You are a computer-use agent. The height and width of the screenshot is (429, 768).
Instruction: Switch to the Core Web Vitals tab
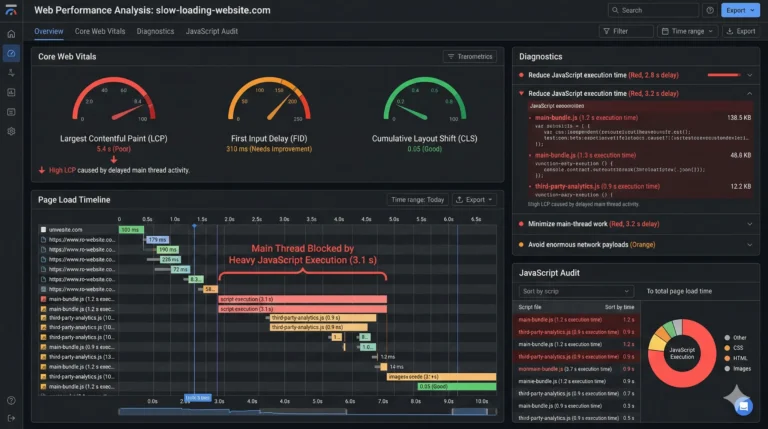pyautogui.click(x=99, y=31)
